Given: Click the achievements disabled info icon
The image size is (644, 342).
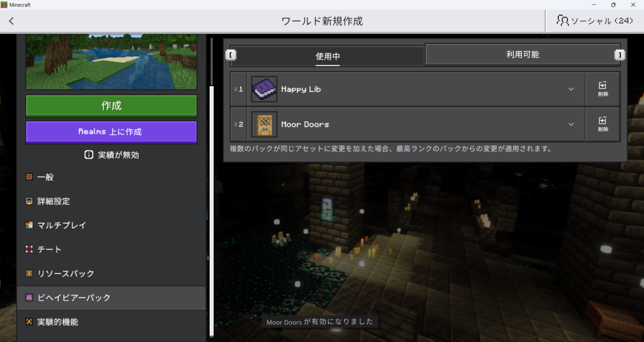Looking at the screenshot, I should coord(89,155).
